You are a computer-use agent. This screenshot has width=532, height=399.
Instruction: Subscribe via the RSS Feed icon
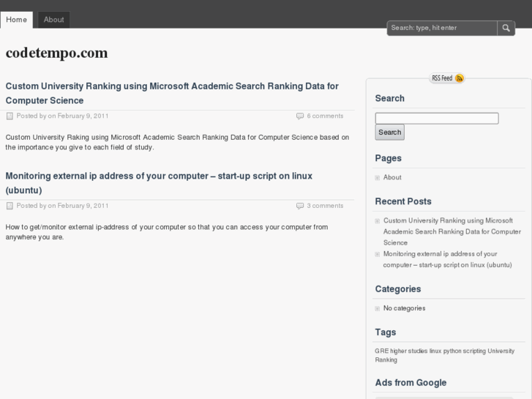click(x=447, y=78)
